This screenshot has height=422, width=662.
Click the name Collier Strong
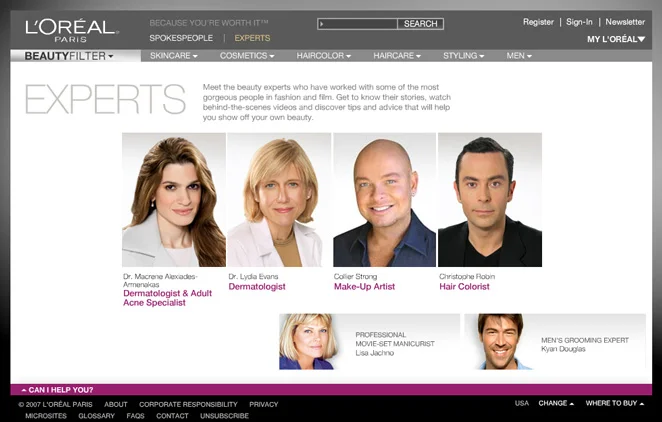(x=355, y=276)
